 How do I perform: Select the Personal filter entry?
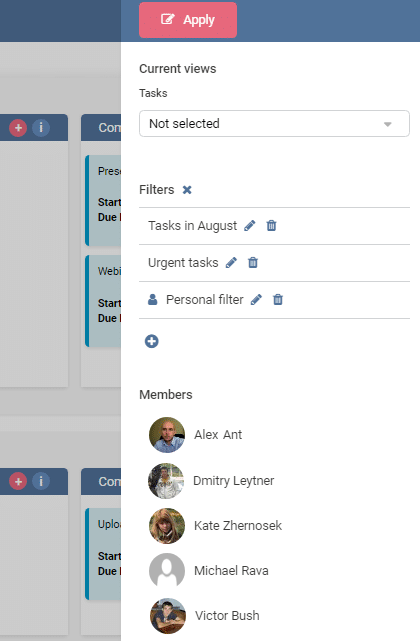point(204,300)
